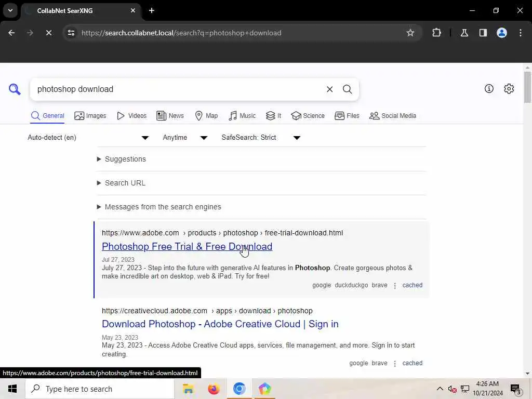The image size is (532, 399).
Task: Switch to Map search tab
Action: (x=206, y=116)
